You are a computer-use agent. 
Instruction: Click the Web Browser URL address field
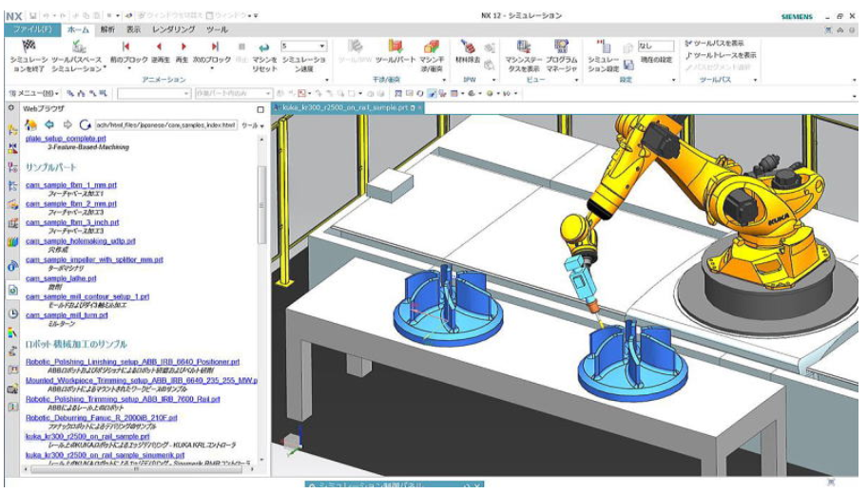point(165,125)
